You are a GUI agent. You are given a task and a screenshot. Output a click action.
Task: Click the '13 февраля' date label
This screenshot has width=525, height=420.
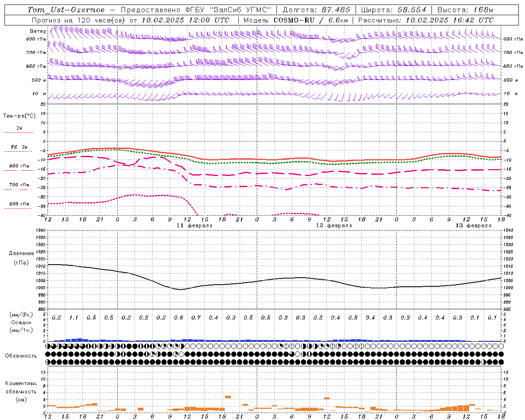click(473, 226)
